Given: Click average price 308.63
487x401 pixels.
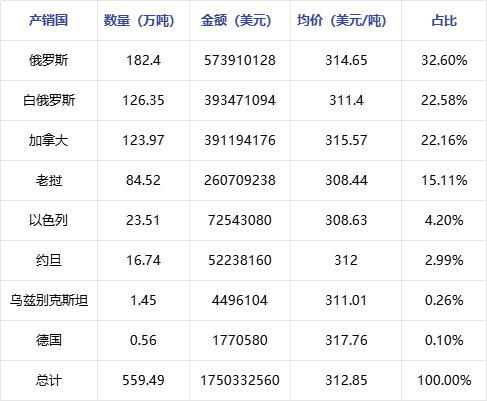Looking at the screenshot, I should coord(346,220).
